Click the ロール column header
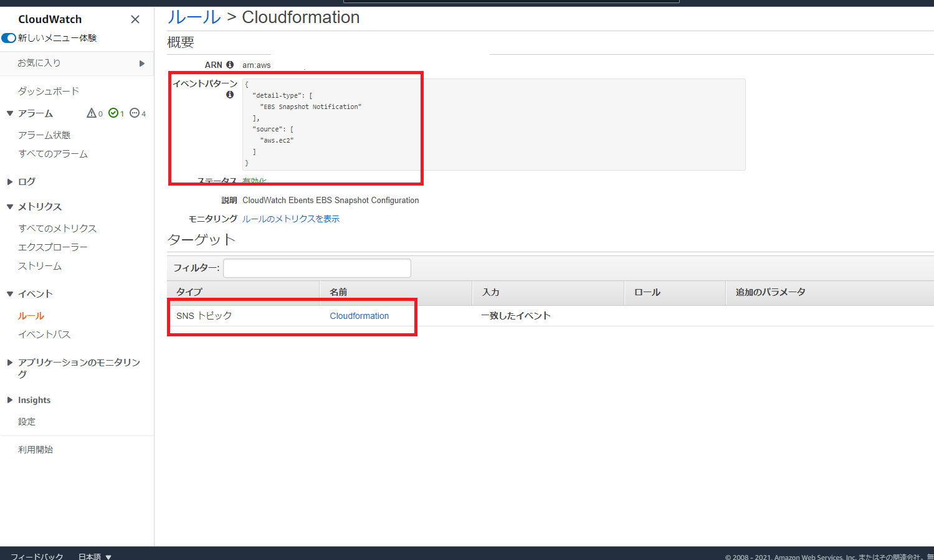The width and height of the screenshot is (934, 560). (675, 292)
